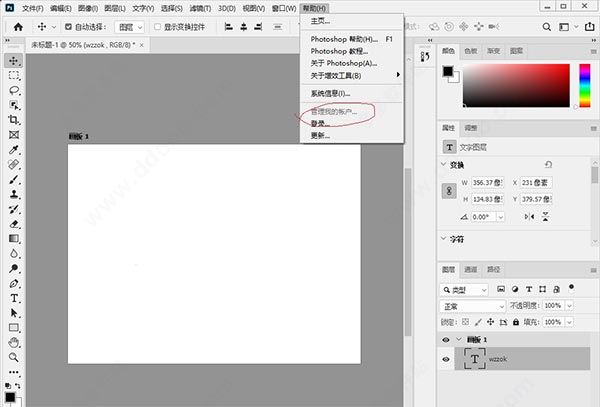Open the 文件(F) menu

coord(33,8)
